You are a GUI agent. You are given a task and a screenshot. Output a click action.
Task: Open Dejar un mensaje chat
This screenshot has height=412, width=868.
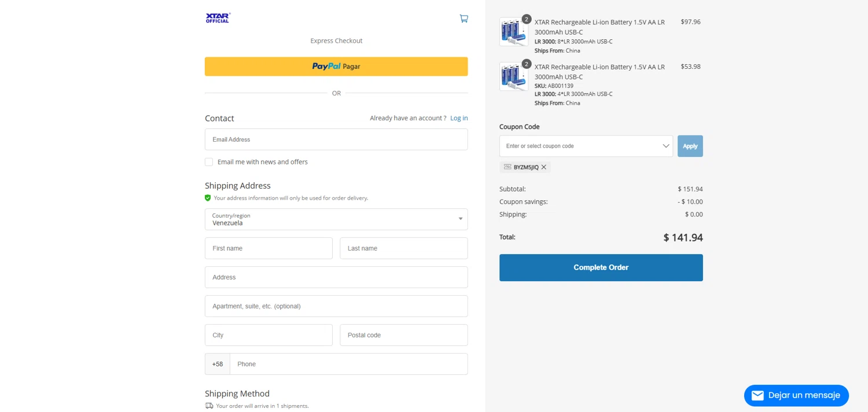coord(796,396)
